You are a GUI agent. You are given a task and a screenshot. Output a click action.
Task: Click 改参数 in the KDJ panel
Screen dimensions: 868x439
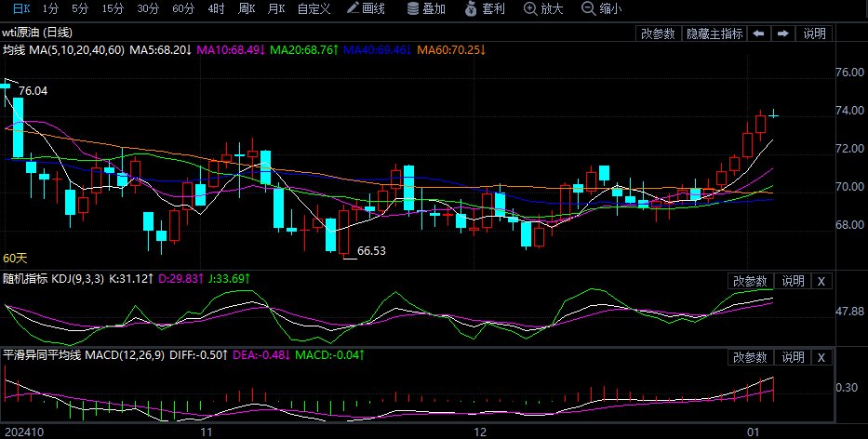click(750, 281)
